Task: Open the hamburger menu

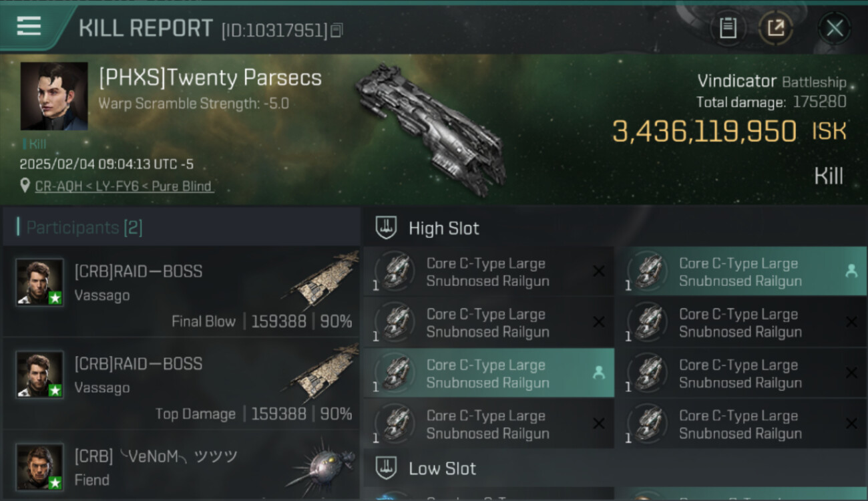Action: [x=29, y=26]
